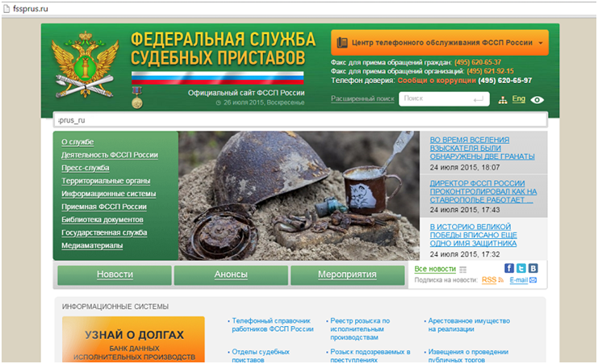Toggle the visually impaired eye icon

pos(537,100)
